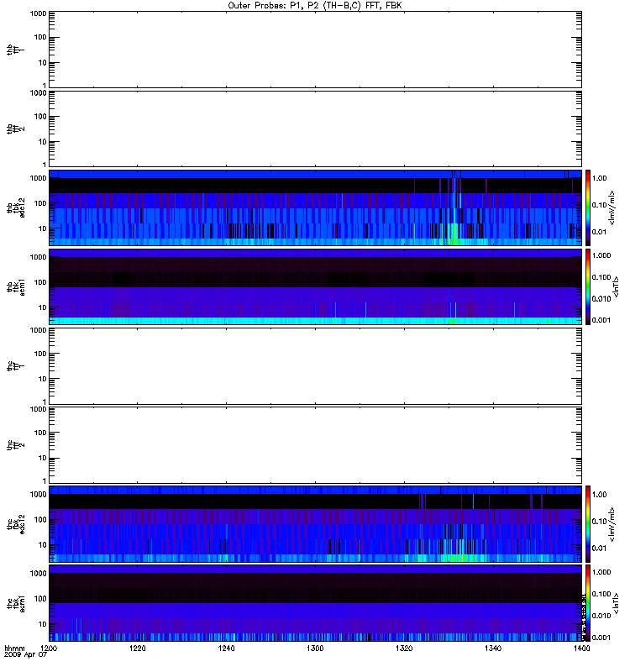The width and height of the screenshot is (630, 672).
Task: Select the 1220 time axis label
Action: point(137,648)
